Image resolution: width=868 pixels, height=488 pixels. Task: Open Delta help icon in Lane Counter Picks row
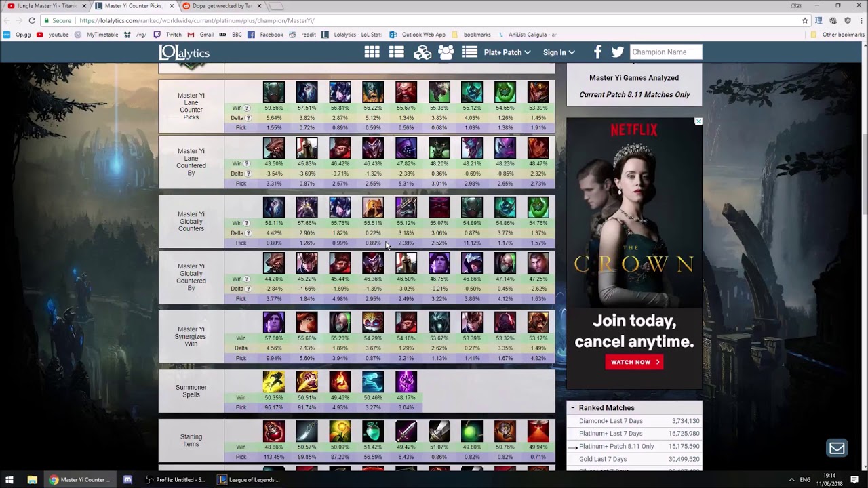point(248,118)
